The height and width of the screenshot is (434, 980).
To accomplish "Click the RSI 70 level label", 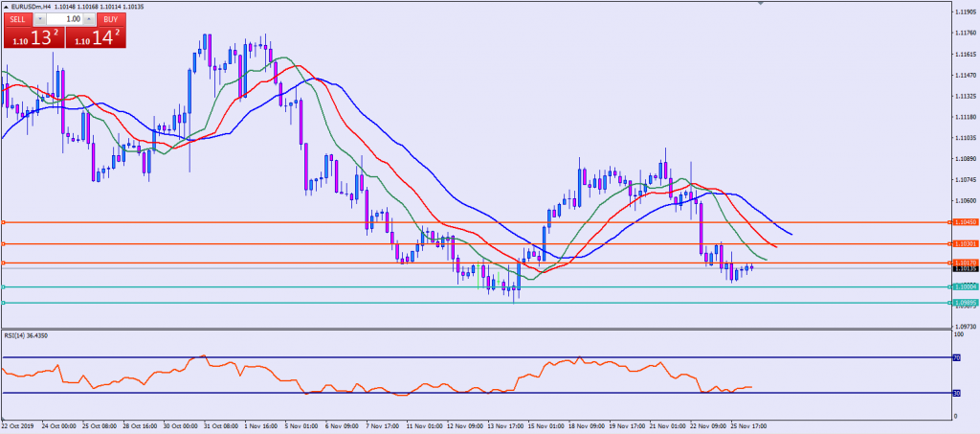I will pos(958,357).
